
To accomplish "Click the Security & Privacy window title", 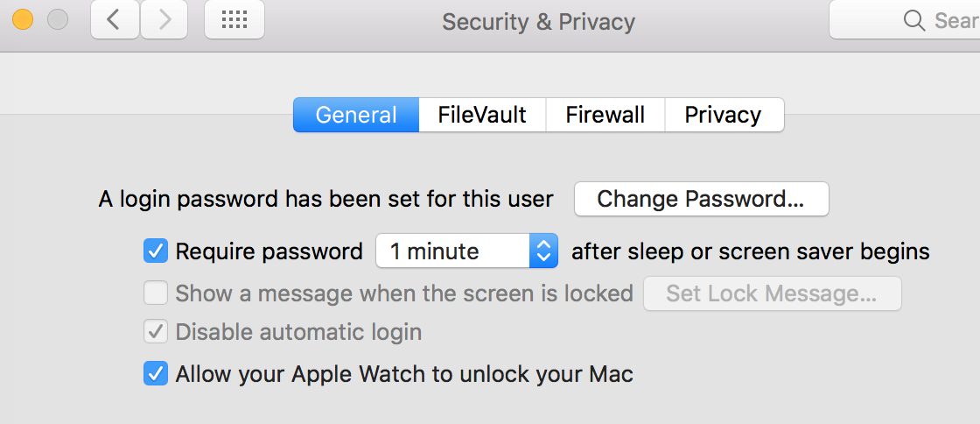I will [538, 21].
